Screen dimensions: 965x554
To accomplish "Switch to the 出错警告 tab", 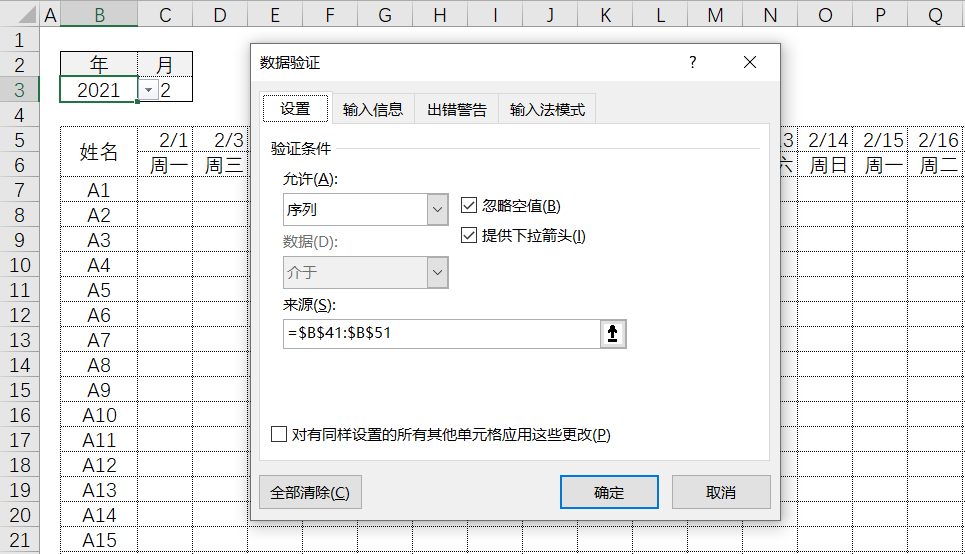I will point(457,110).
